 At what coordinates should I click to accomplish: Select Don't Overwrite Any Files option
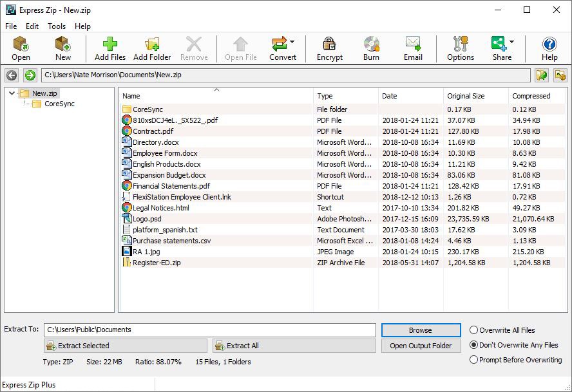point(473,345)
